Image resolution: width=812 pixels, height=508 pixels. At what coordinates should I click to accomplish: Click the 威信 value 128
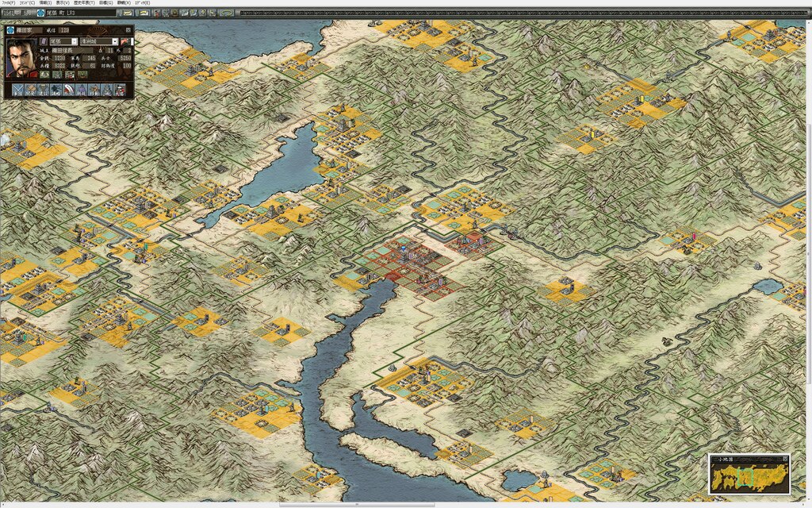point(63,30)
